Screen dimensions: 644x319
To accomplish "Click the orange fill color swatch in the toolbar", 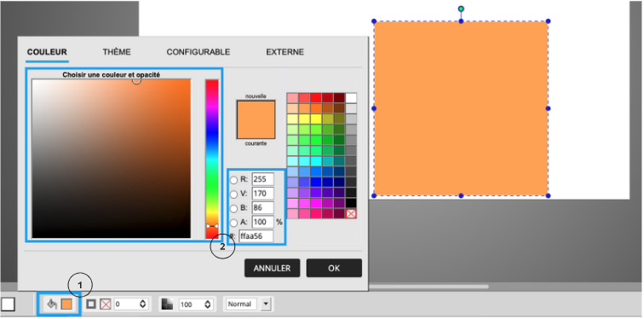I will tap(66, 304).
